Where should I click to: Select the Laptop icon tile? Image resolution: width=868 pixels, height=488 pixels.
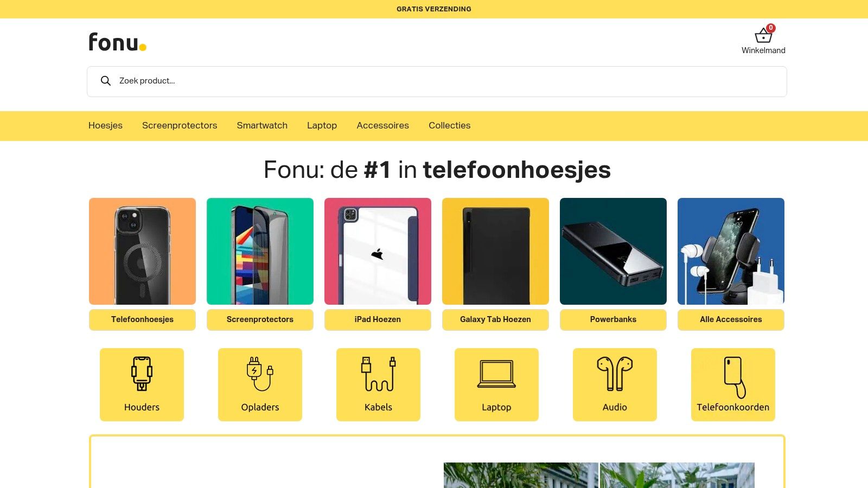point(496,384)
